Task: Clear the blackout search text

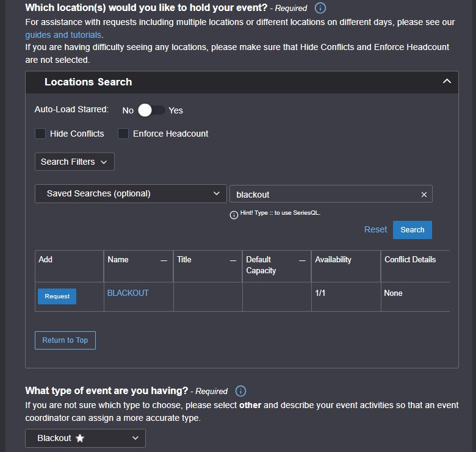Action: (x=424, y=195)
